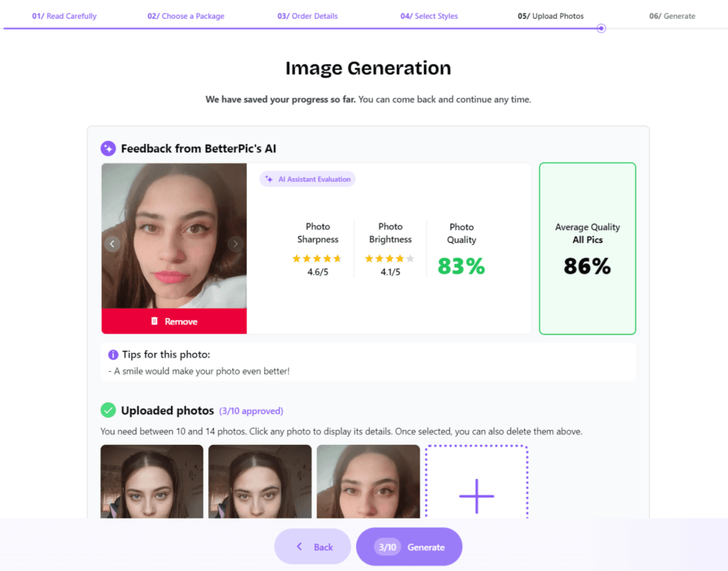Click the Average Quality All Pics panel
The height and width of the screenshot is (571, 728).
click(587, 248)
